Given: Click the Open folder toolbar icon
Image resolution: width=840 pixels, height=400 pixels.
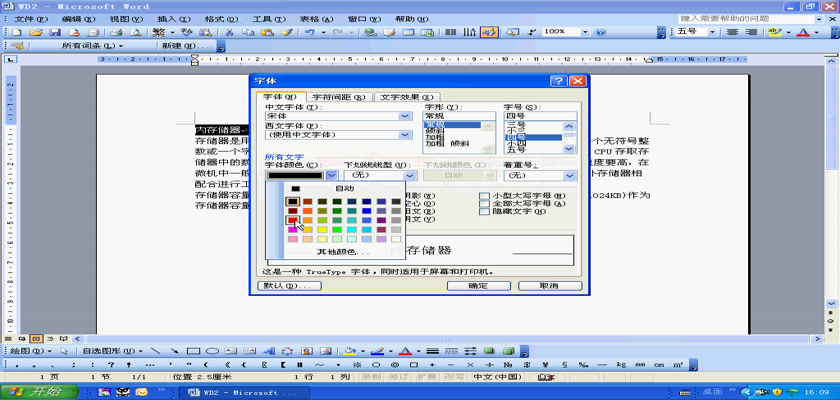Looking at the screenshot, I should click(35, 32).
